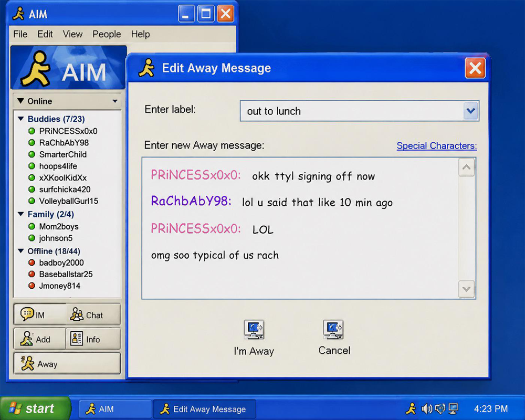Select buddy surfchicka420
Viewport: 525px width, 420px height.
tap(65, 190)
